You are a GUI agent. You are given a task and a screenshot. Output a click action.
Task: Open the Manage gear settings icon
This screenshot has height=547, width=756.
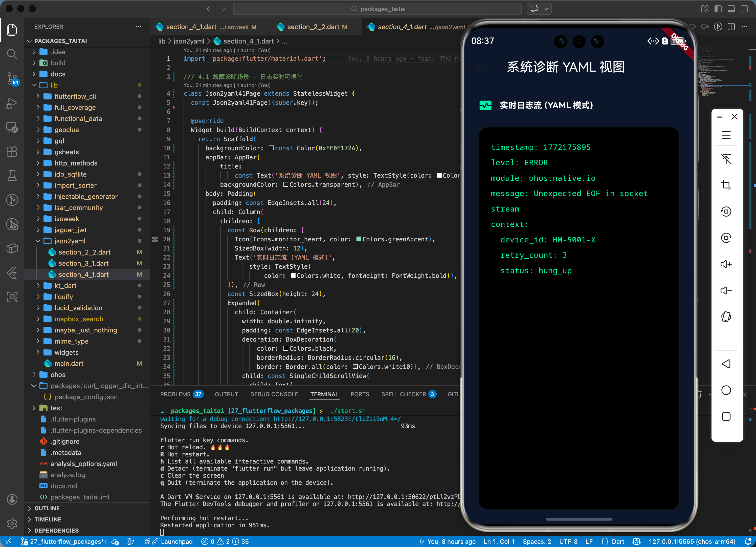pos(12,524)
